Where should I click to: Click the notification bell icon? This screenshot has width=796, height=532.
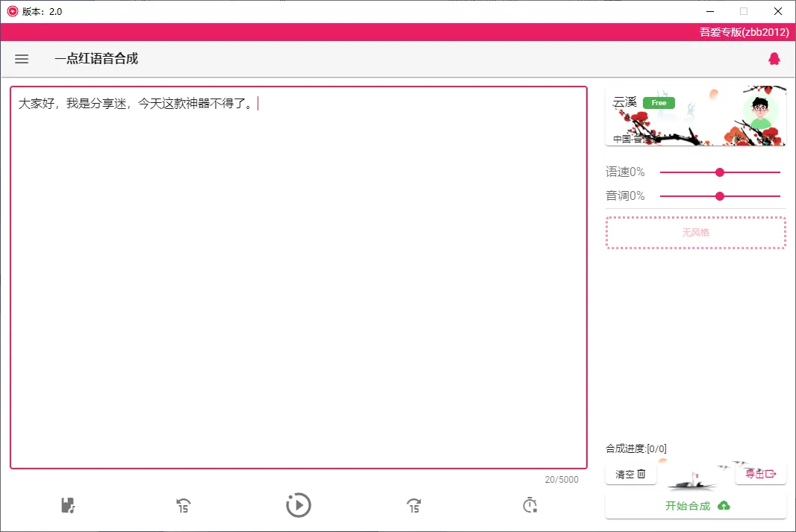coord(774,58)
